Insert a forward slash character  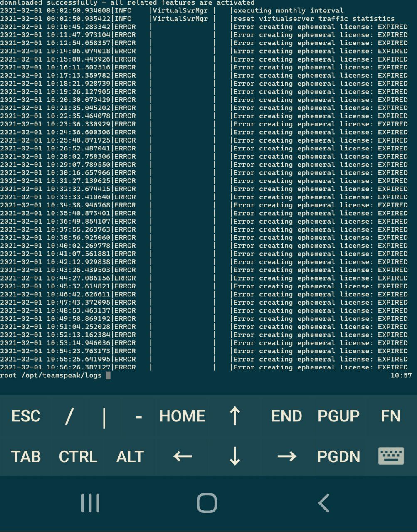69,416
